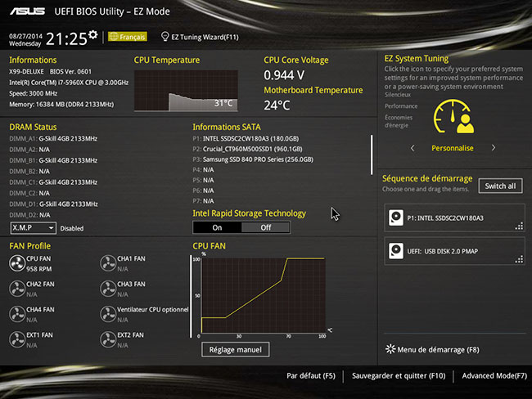Open the X.M.P profile dropdown
The image size is (532, 399).
[34, 228]
